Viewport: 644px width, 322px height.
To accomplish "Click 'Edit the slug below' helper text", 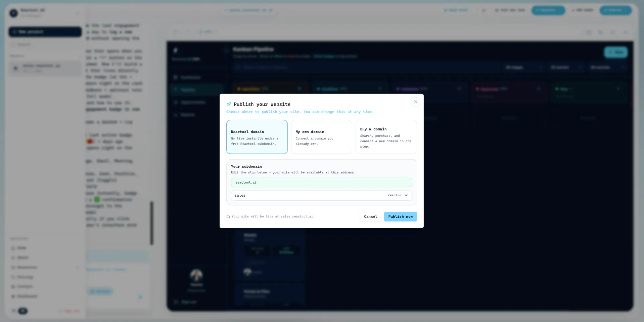I will point(249,172).
